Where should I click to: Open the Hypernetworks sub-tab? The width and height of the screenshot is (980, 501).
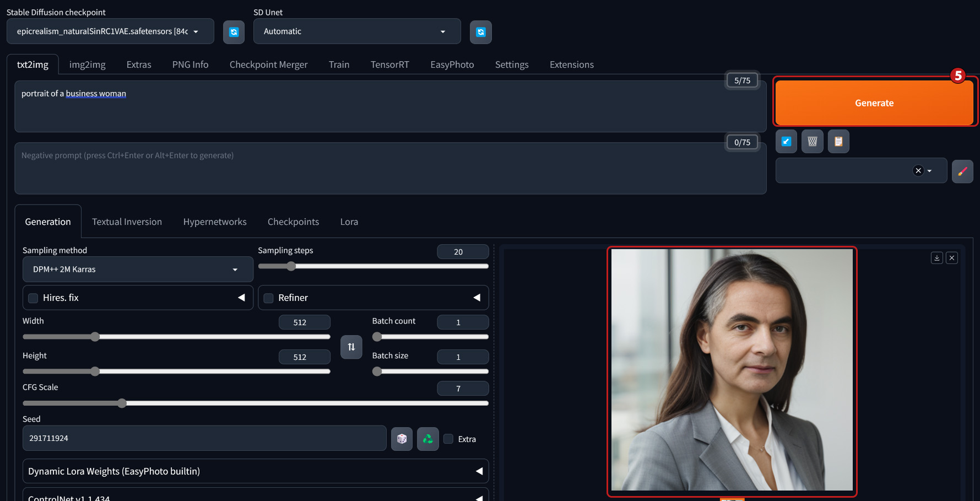215,222
